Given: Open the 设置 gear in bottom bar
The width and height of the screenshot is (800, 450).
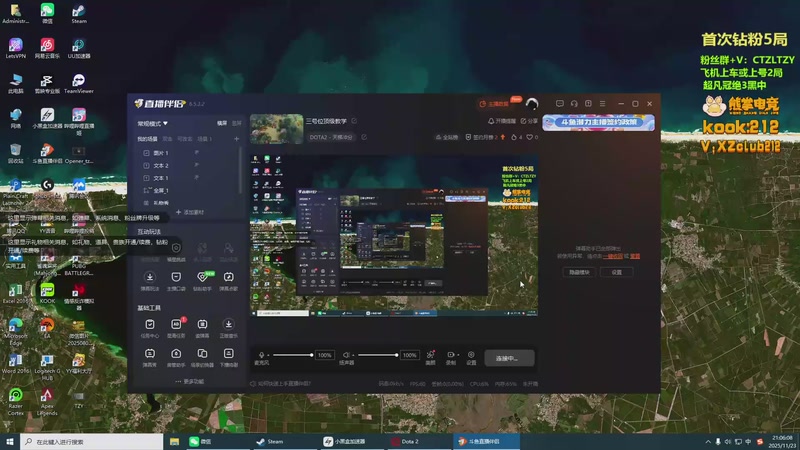Looking at the screenshot, I should click(471, 355).
